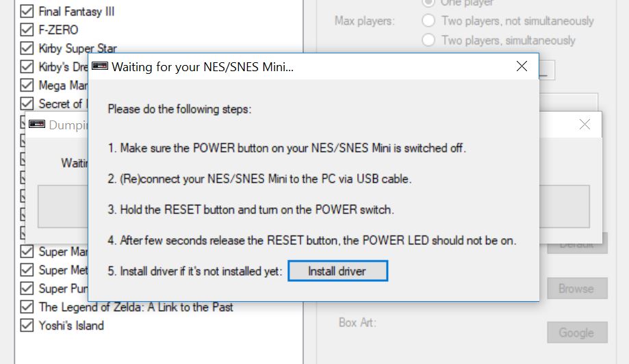Close the Dumping dialog behind the front window
629x364 pixels.
pyautogui.click(x=585, y=125)
